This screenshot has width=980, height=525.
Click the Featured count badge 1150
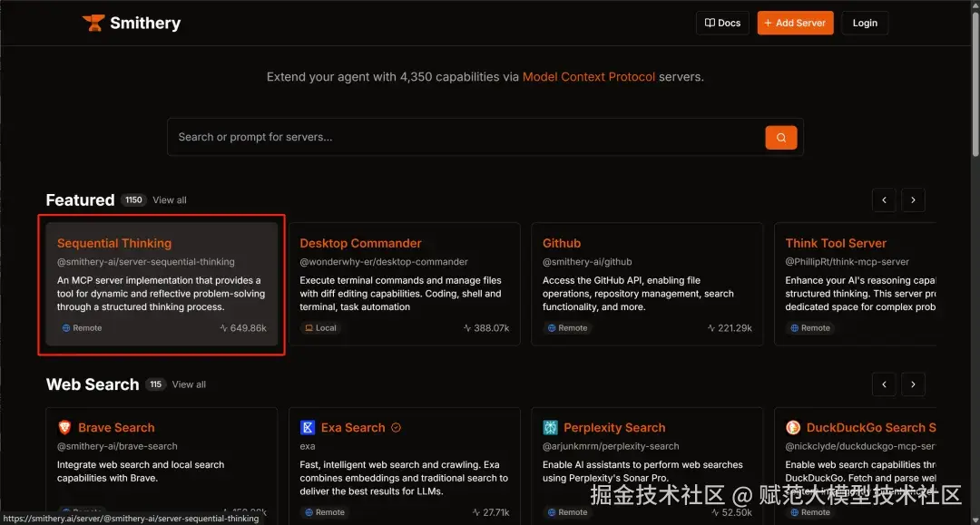coord(133,199)
